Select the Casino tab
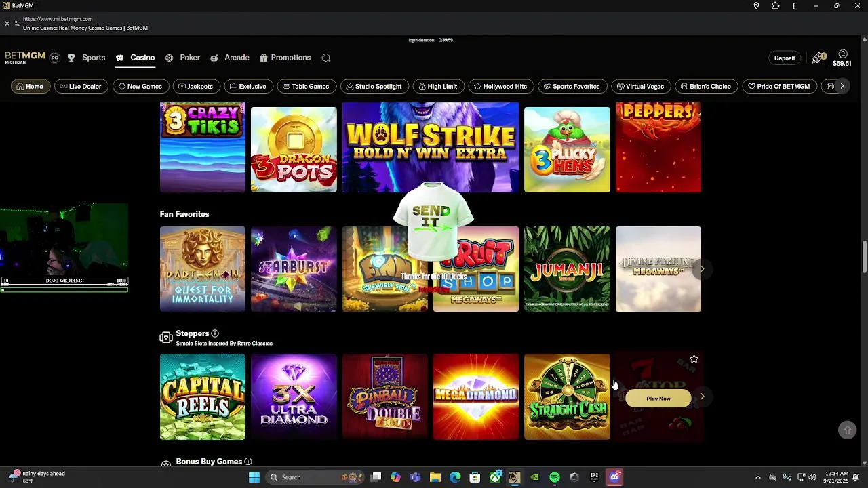The image size is (868, 488). [x=136, y=58]
